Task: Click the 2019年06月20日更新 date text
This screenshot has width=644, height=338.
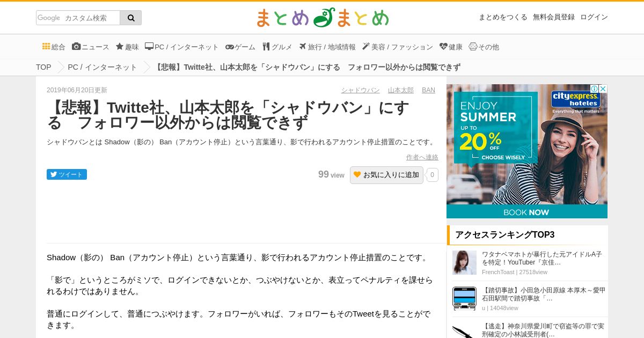Action: coord(77,90)
